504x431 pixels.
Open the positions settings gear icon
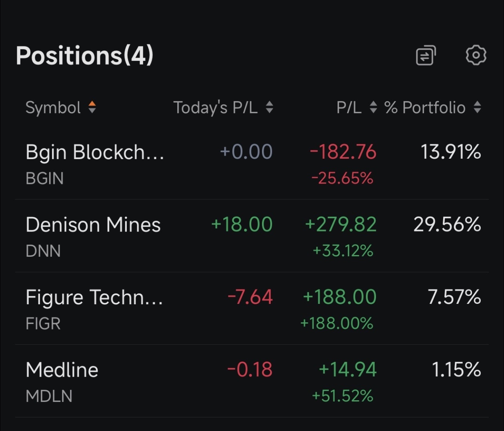tap(476, 55)
